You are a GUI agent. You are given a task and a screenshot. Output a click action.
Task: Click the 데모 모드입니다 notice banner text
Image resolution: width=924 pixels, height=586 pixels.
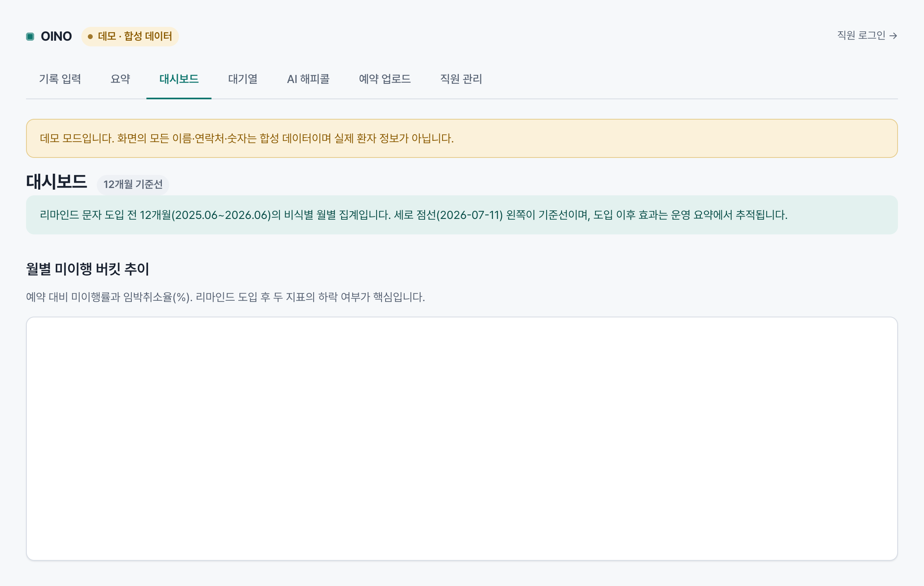(247, 138)
